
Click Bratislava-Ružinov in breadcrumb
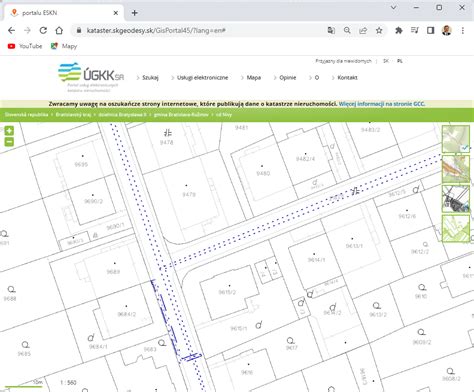click(181, 115)
